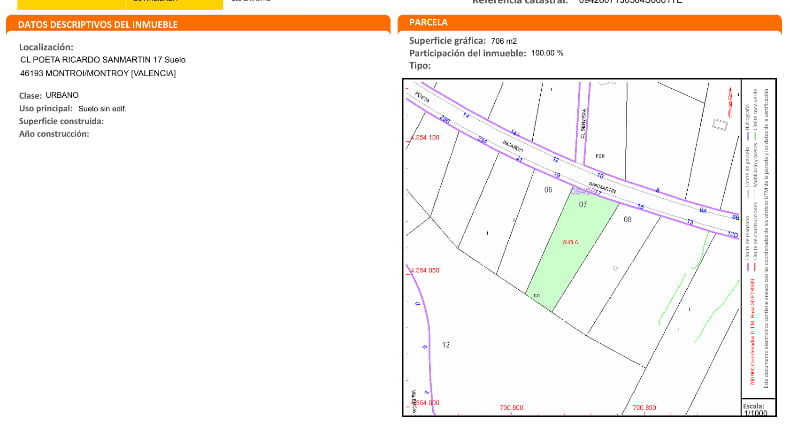Click the vertical map legend strip
This screenshot has width=790, height=440.
click(758, 238)
